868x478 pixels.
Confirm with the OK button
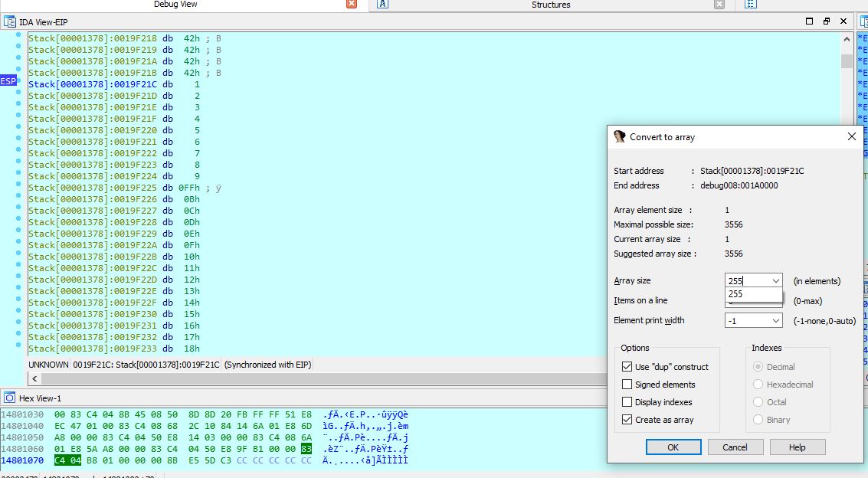[673, 447]
